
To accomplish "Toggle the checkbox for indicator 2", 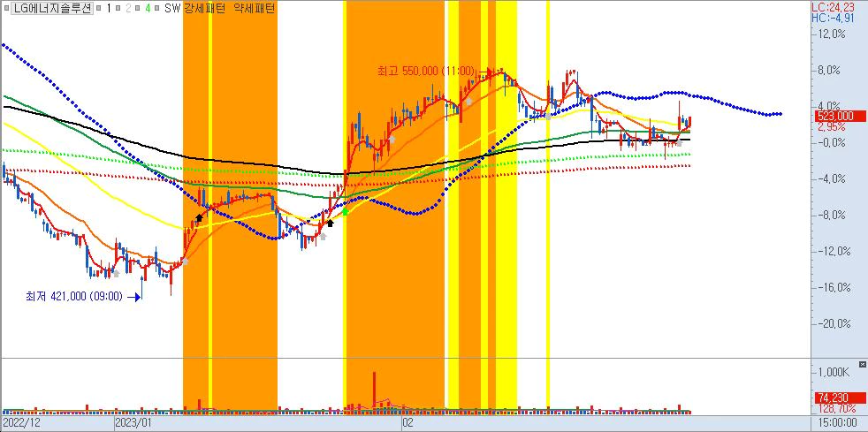I will coord(118,8).
